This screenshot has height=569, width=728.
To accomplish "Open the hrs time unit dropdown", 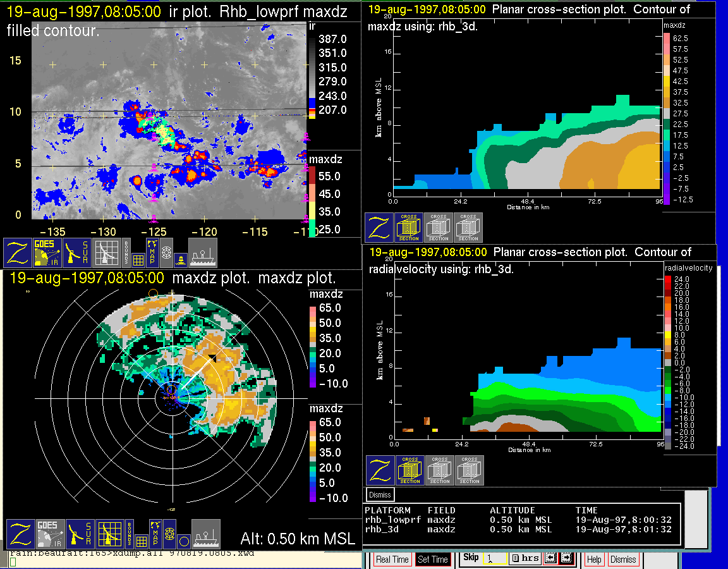I will pyautogui.click(x=525, y=559).
